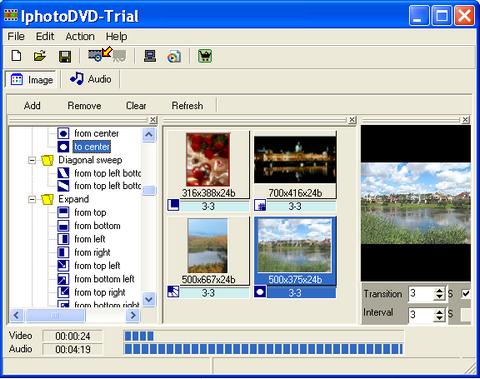Toggle the checkbox beside Interval seconds

[466, 314]
